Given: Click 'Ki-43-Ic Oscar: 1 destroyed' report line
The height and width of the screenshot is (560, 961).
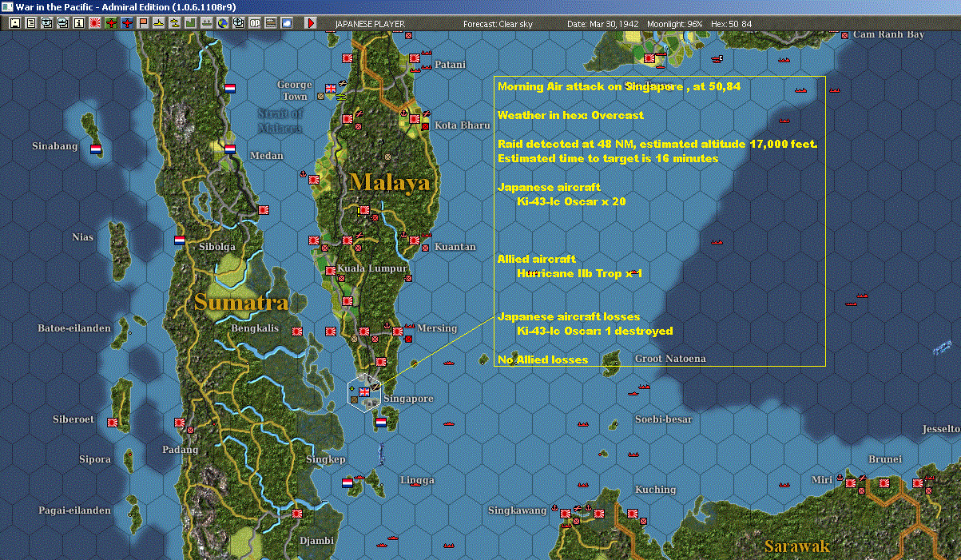Looking at the screenshot, I should click(x=595, y=331).
